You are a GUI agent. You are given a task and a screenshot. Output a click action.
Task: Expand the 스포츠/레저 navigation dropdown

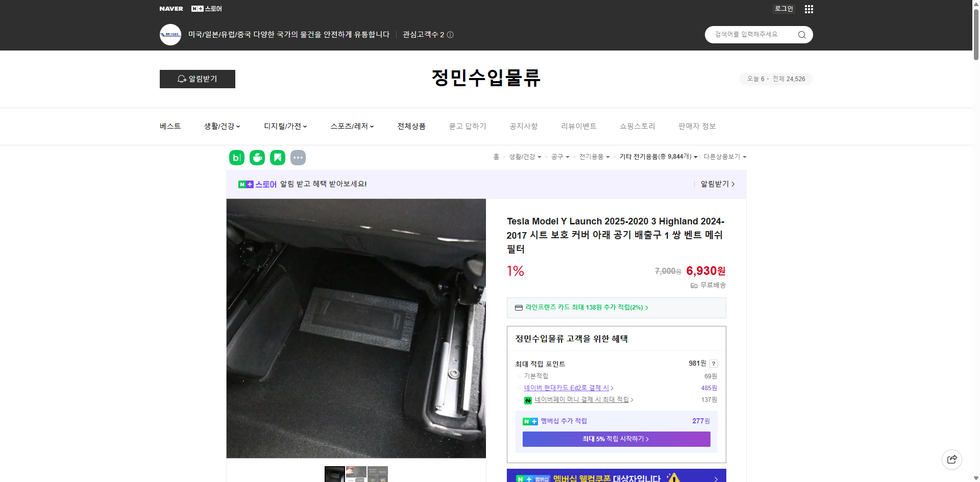click(x=351, y=126)
